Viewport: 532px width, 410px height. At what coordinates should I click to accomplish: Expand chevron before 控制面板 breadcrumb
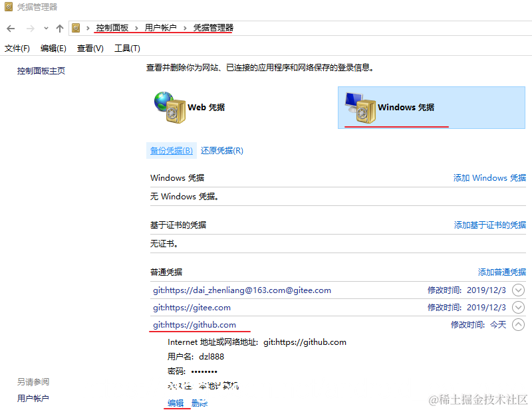coord(88,28)
